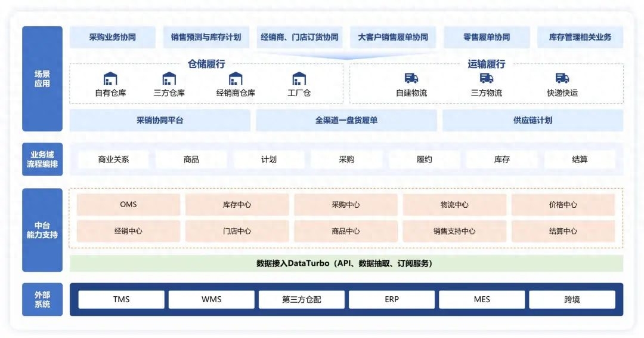
Task: Select the MES external system box
Action: click(x=482, y=299)
